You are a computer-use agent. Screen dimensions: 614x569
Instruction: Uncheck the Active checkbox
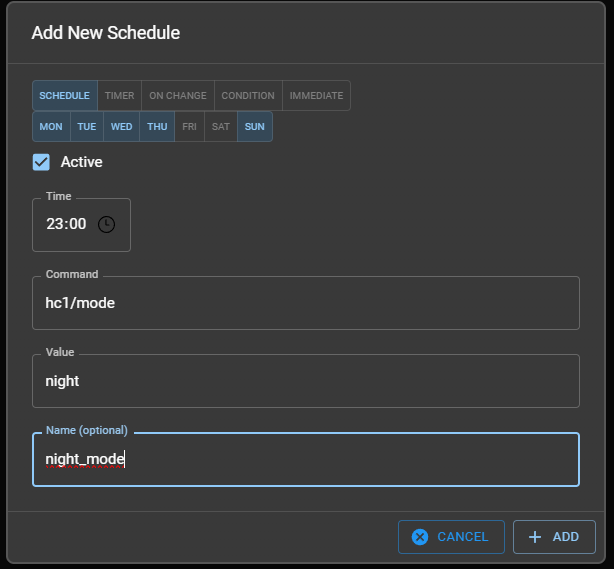pos(41,162)
